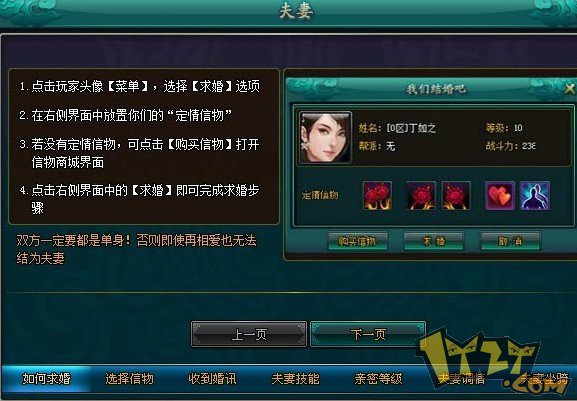Select the blue glowing figure token icon
Image resolution: width=577 pixels, height=401 pixels.
click(x=535, y=196)
